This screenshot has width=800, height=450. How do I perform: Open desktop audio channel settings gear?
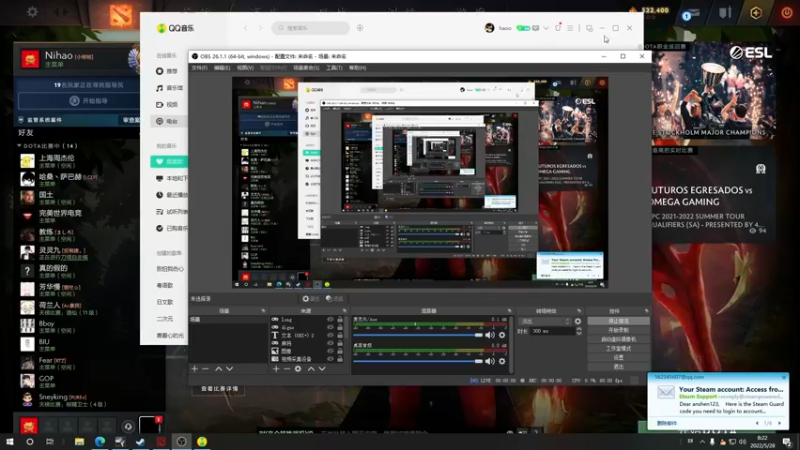[x=502, y=361]
